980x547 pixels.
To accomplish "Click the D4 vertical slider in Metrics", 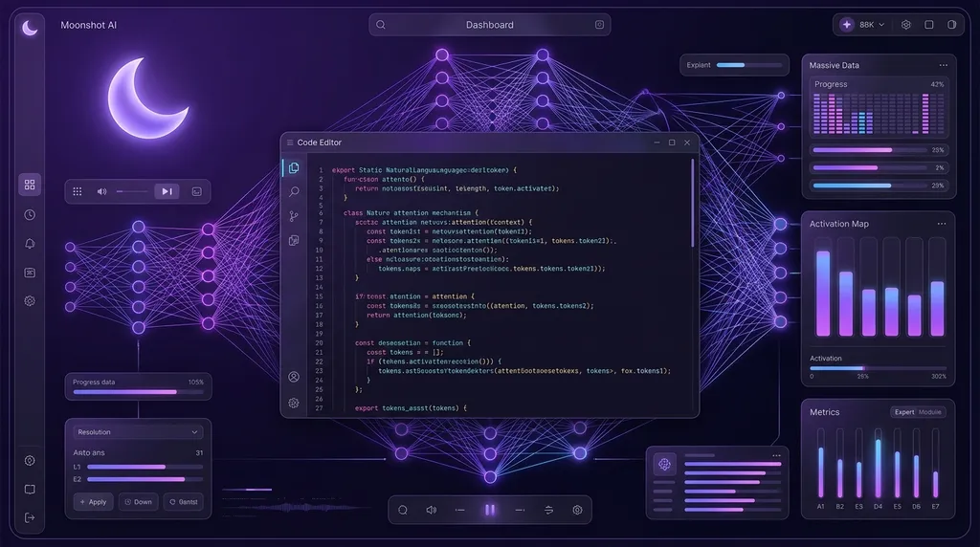I will (x=879, y=464).
